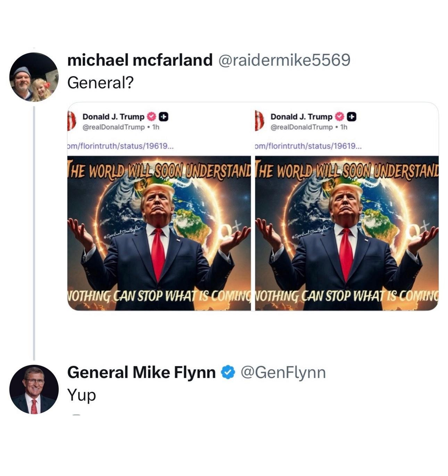This screenshot has height=476, width=448.
Task: Click @realDonaldTrump handle in the left embedded post
Action: [113, 127]
